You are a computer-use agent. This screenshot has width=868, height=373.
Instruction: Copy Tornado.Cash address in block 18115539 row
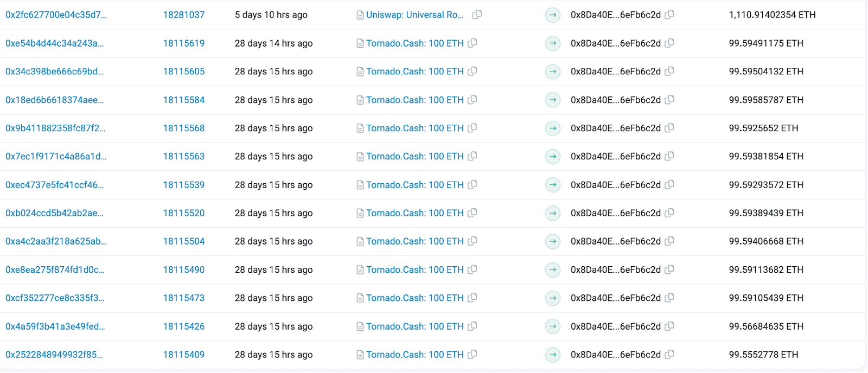(x=473, y=185)
